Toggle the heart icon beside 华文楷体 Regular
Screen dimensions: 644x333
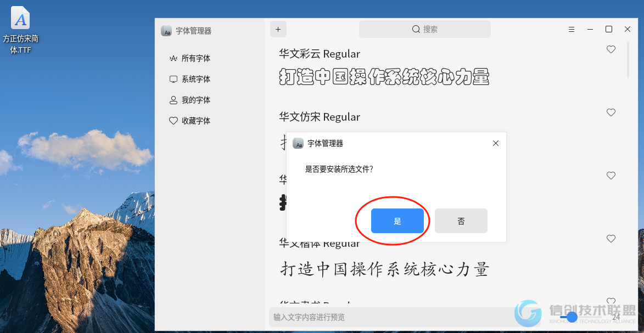coord(611,238)
